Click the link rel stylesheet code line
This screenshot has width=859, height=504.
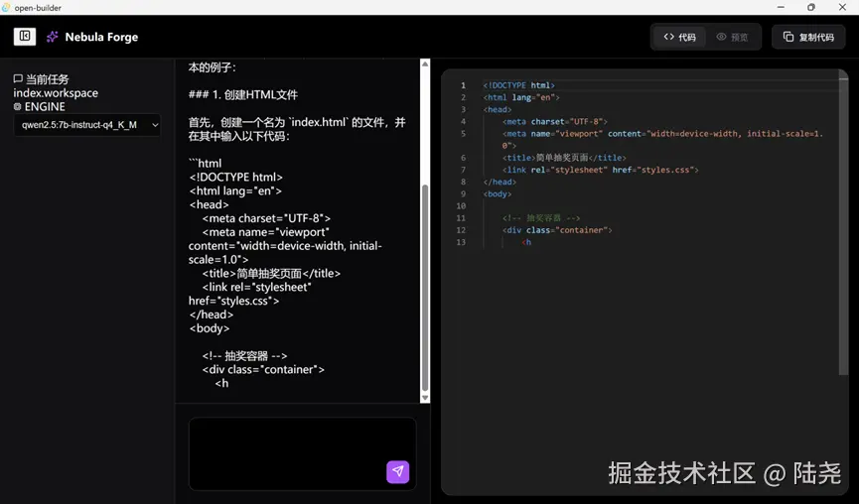tap(601, 170)
